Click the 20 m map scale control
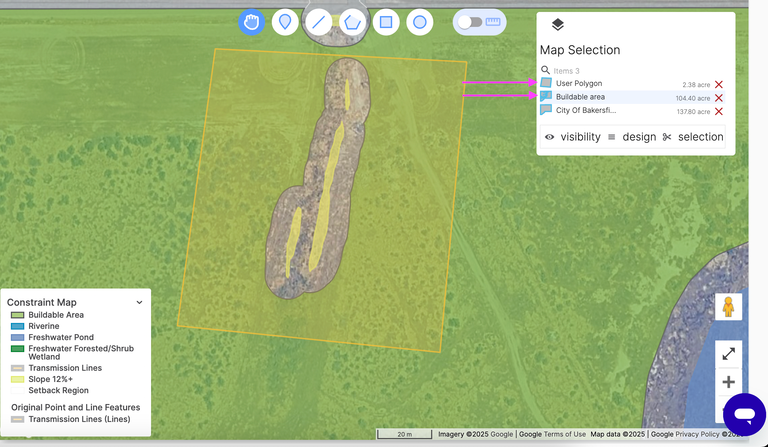Viewport: 768px width, 447px height. (405, 434)
